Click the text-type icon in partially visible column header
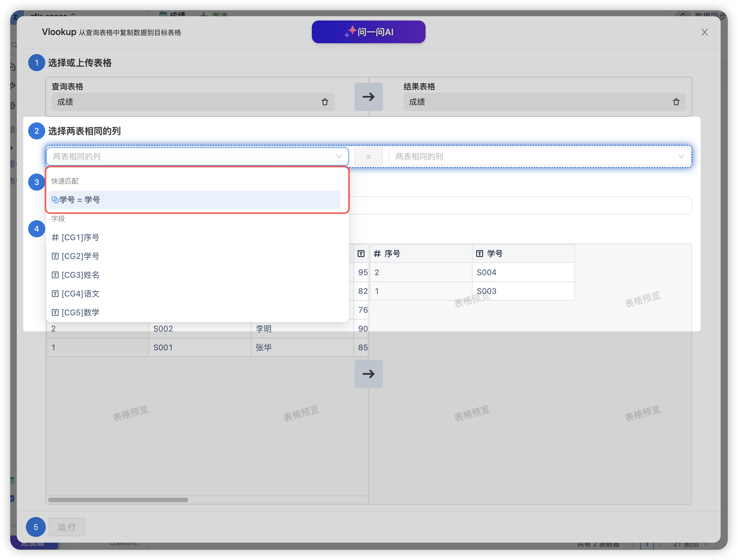 [x=361, y=254]
